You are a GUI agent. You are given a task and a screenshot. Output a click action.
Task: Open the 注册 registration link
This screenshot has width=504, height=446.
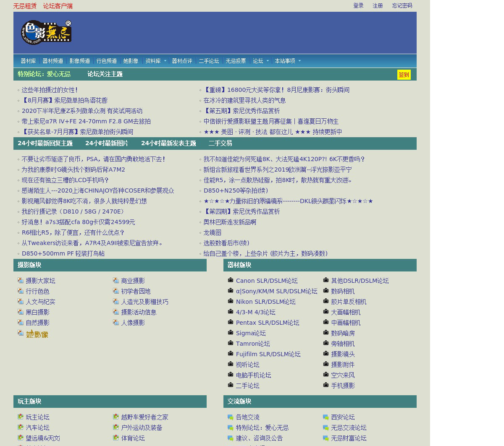click(378, 6)
